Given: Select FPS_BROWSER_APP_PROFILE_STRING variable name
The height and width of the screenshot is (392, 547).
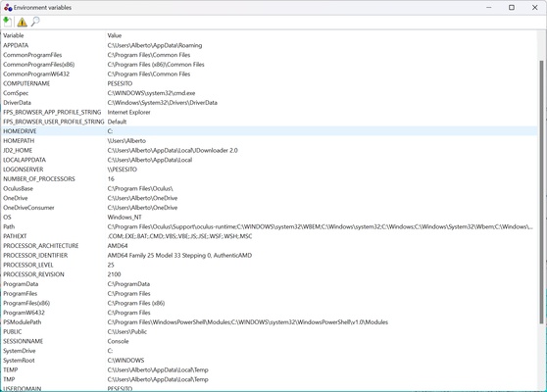Looking at the screenshot, I should tap(52, 112).
